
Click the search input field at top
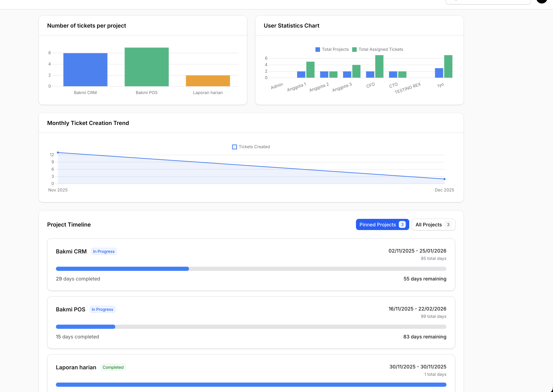click(x=488, y=1)
